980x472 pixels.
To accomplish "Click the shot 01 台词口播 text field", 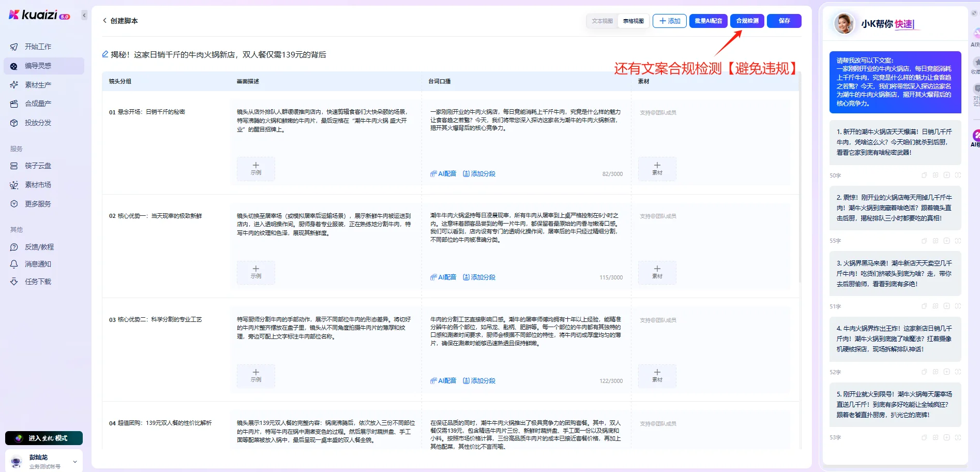I will (x=526, y=120).
